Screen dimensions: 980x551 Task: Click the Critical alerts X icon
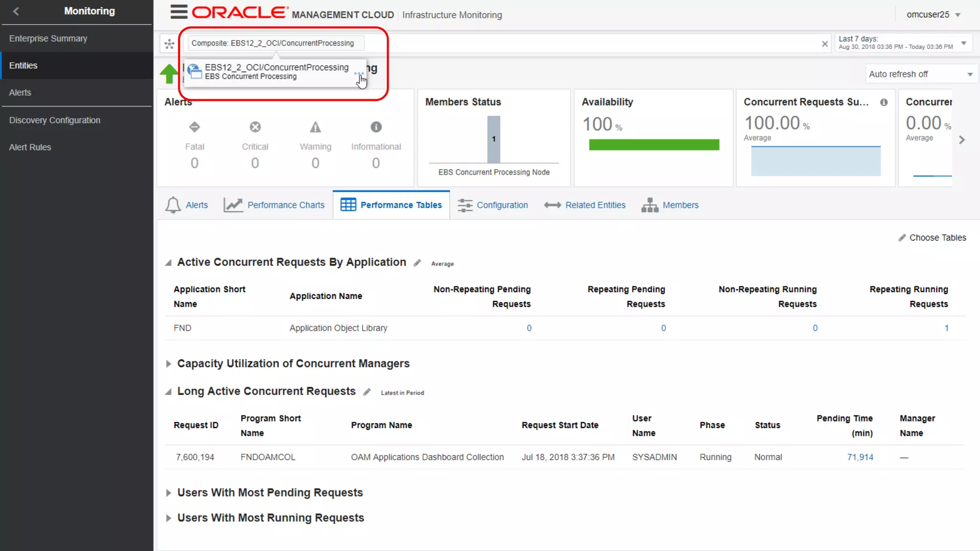[x=255, y=127]
